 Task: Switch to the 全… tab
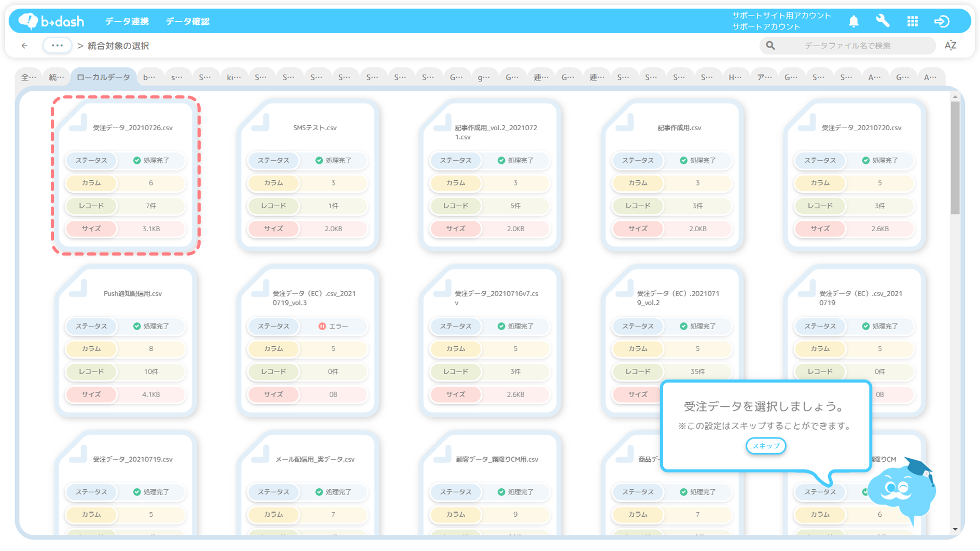click(x=29, y=77)
